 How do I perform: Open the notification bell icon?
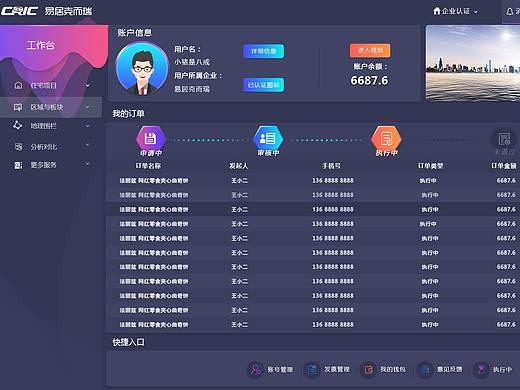(x=509, y=12)
